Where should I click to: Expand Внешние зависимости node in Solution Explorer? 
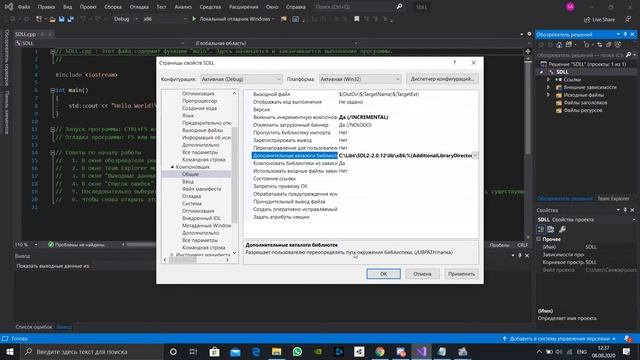549,87
